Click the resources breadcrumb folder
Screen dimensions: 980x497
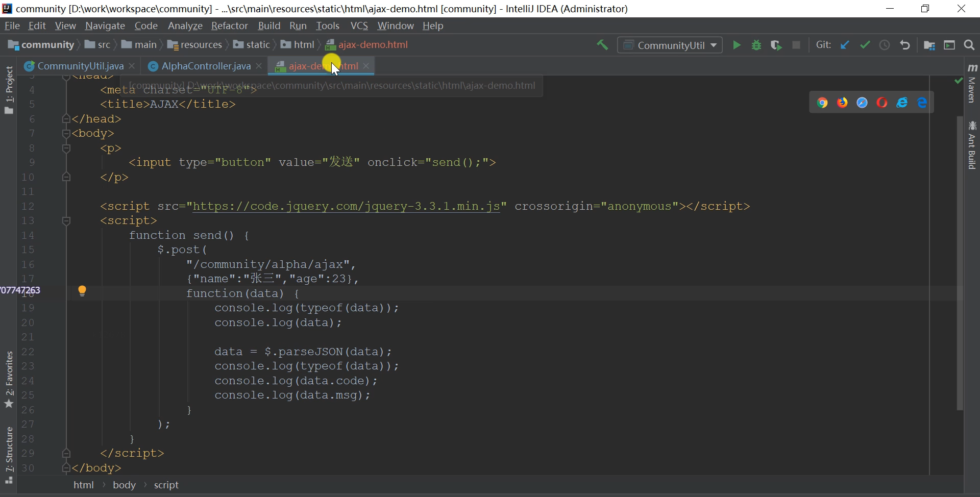pos(195,45)
